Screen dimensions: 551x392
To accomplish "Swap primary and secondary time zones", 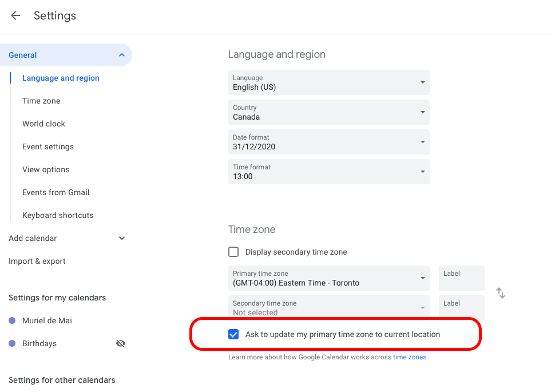I will [x=501, y=293].
